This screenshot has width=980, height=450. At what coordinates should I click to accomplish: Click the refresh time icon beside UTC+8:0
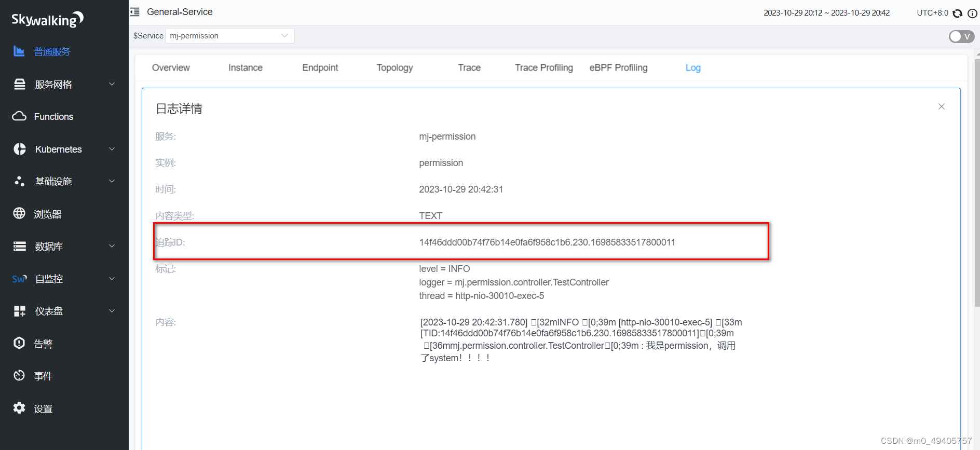(958, 13)
